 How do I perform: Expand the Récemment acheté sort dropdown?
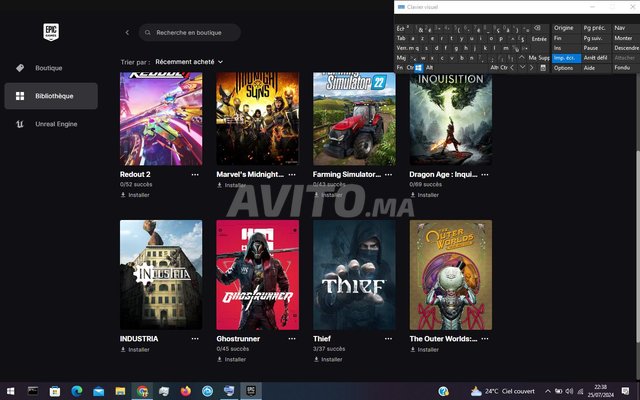[189, 62]
